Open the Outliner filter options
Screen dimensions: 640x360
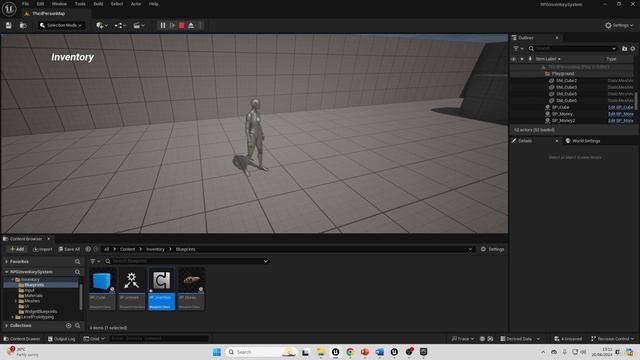pyautogui.click(x=518, y=49)
